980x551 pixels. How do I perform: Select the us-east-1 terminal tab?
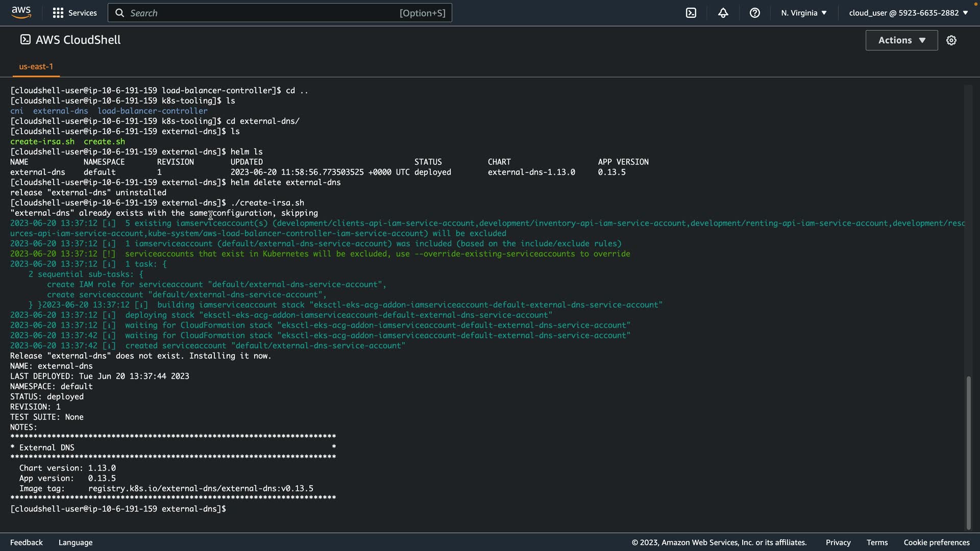click(36, 66)
